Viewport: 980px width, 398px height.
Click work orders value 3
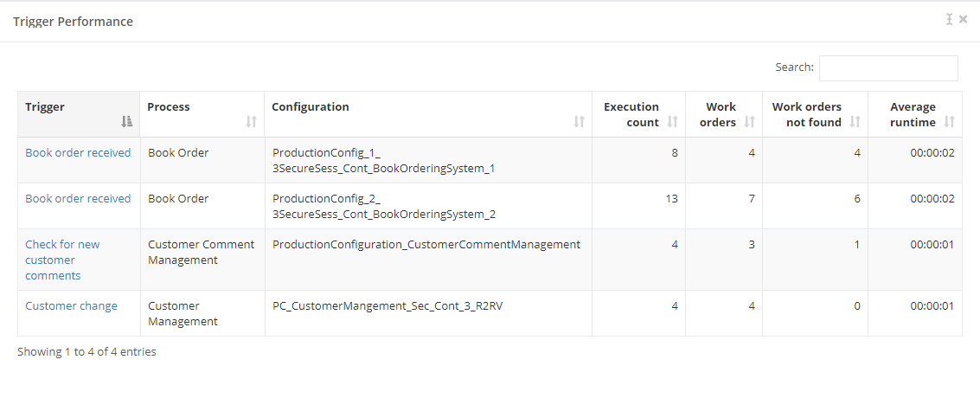(x=752, y=244)
